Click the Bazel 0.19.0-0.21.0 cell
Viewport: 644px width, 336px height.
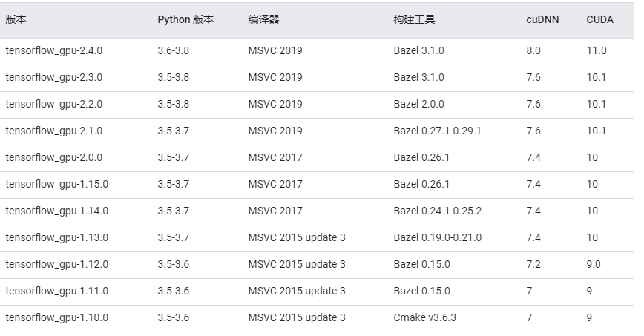(438, 237)
